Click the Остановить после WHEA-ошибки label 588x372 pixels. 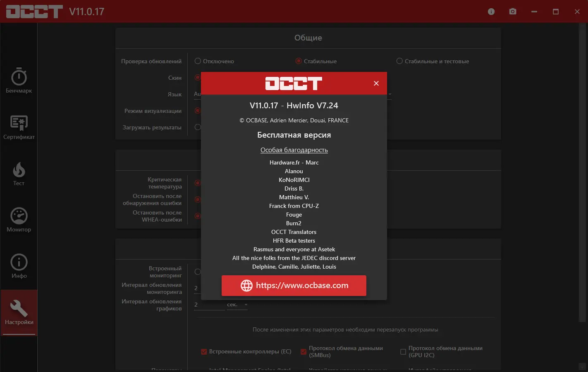pos(157,216)
